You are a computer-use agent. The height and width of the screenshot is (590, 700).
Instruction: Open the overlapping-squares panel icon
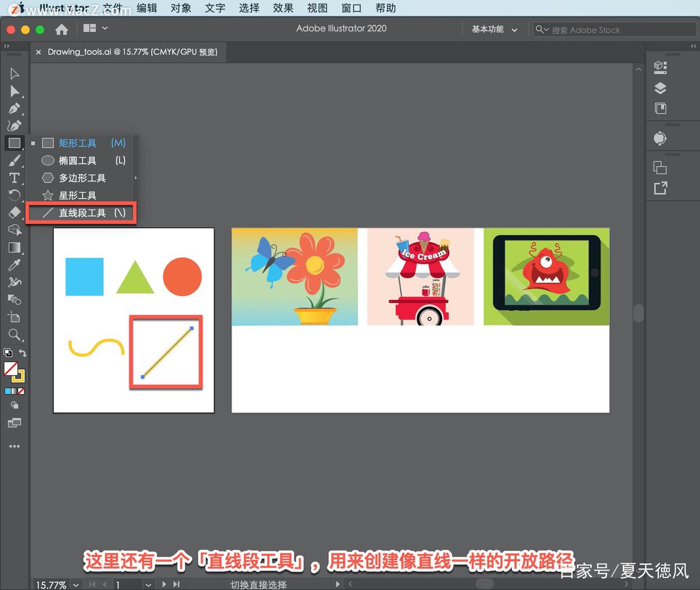pyautogui.click(x=661, y=167)
